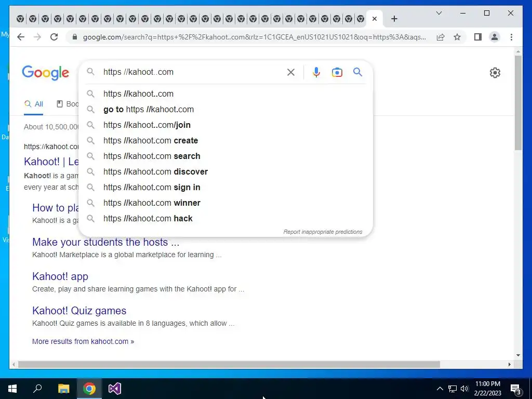Click the horizontal scrollbar thumb
Image resolution: width=532 pixels, height=399 pixels.
[x=229, y=364]
